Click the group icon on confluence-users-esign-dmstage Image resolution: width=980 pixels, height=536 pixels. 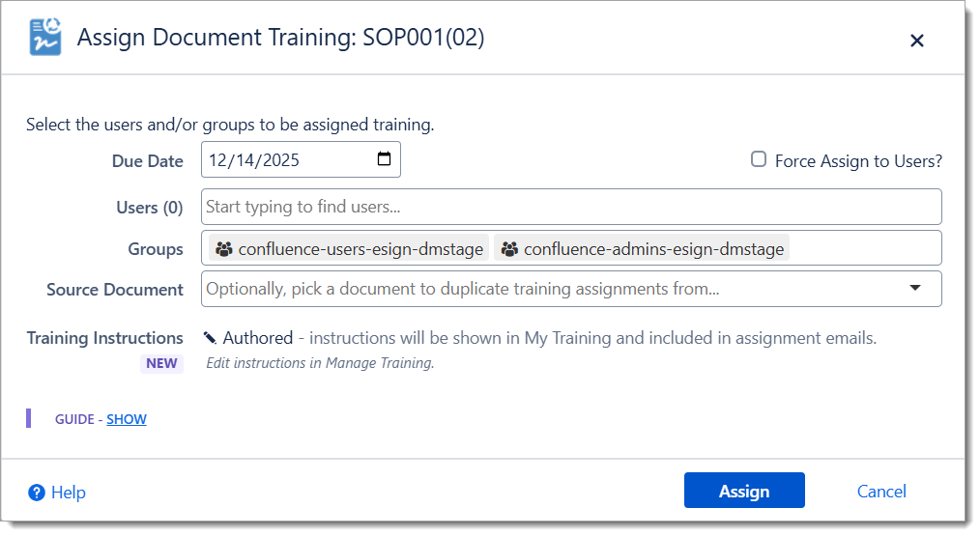tap(224, 249)
